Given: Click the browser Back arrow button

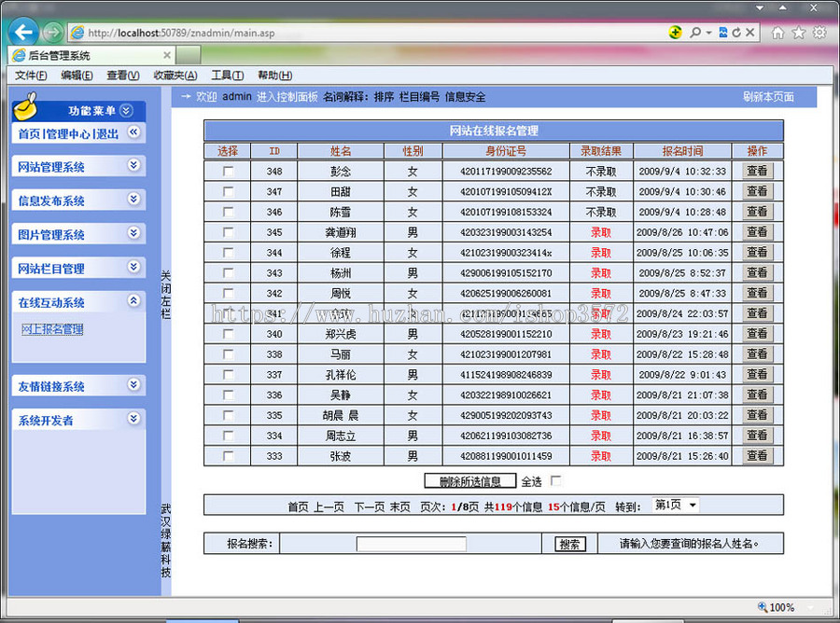Looking at the screenshot, I should 23,32.
